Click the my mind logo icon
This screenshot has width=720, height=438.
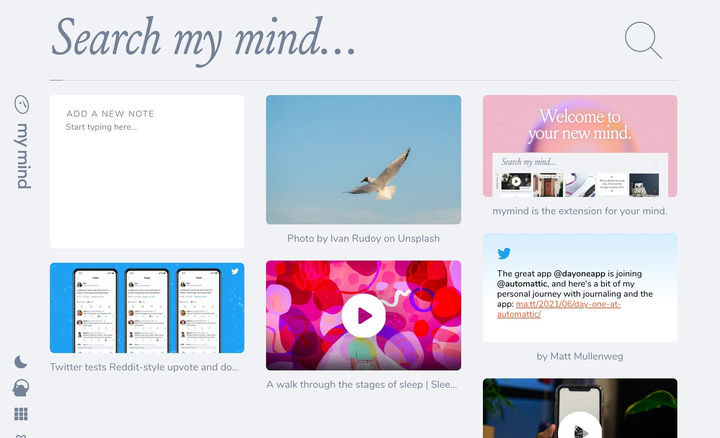[22, 105]
